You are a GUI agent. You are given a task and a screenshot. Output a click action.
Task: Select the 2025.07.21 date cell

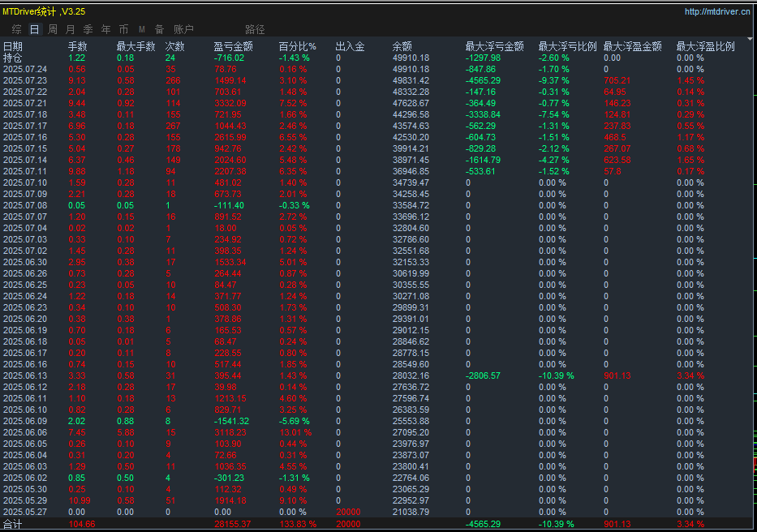click(x=25, y=103)
